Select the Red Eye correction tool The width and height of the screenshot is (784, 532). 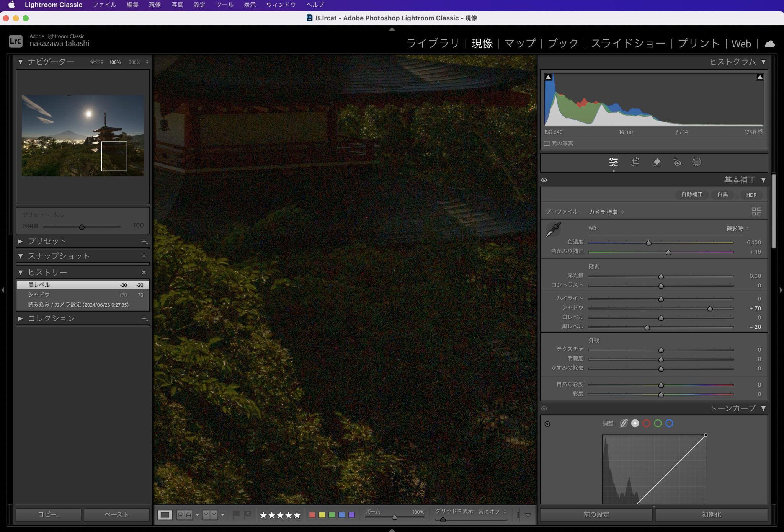pyautogui.click(x=677, y=162)
